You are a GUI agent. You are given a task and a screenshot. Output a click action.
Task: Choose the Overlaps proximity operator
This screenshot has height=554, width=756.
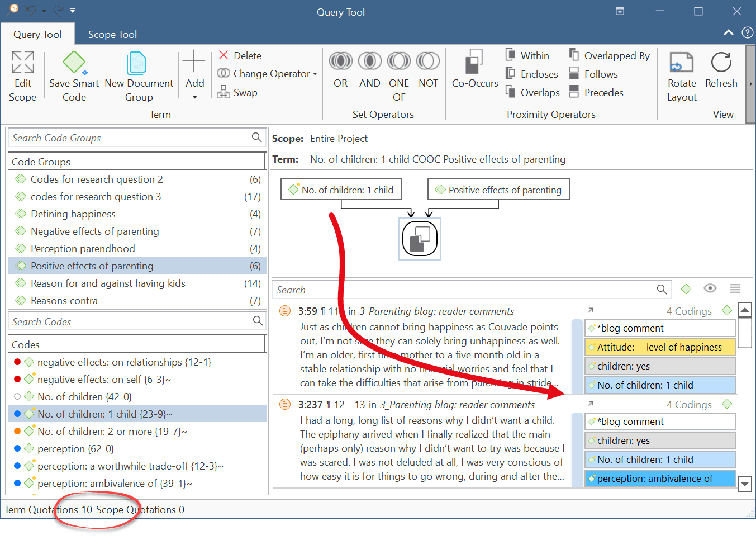532,92
